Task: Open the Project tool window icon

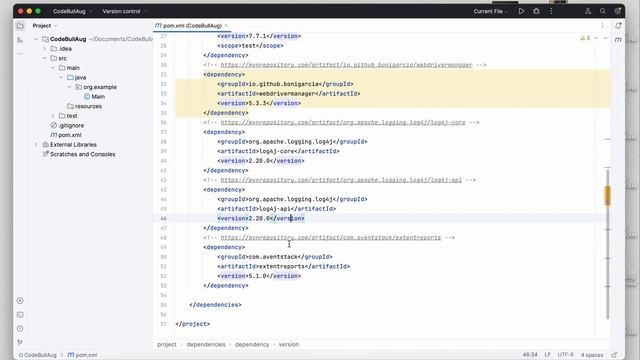Action: point(20,26)
